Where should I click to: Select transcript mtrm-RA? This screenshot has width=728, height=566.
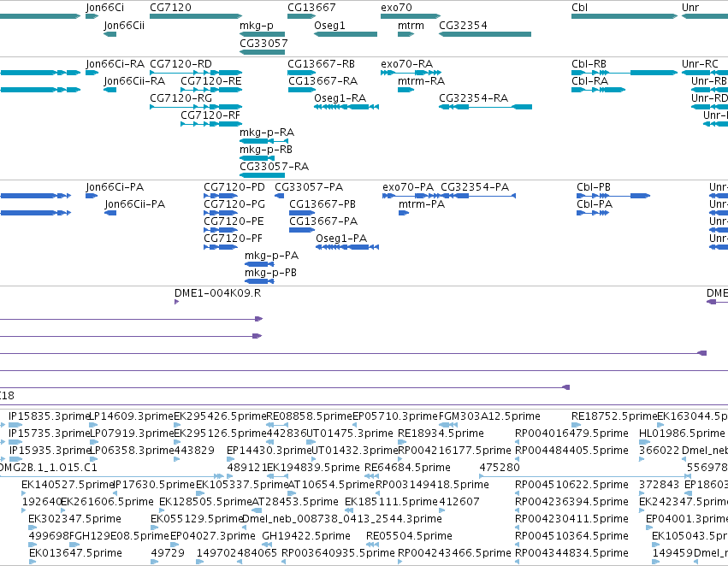pos(405,90)
